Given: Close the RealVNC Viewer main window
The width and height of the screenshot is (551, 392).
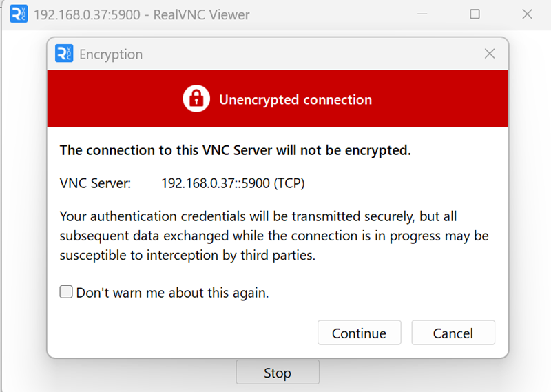Looking at the screenshot, I should coord(527,14).
